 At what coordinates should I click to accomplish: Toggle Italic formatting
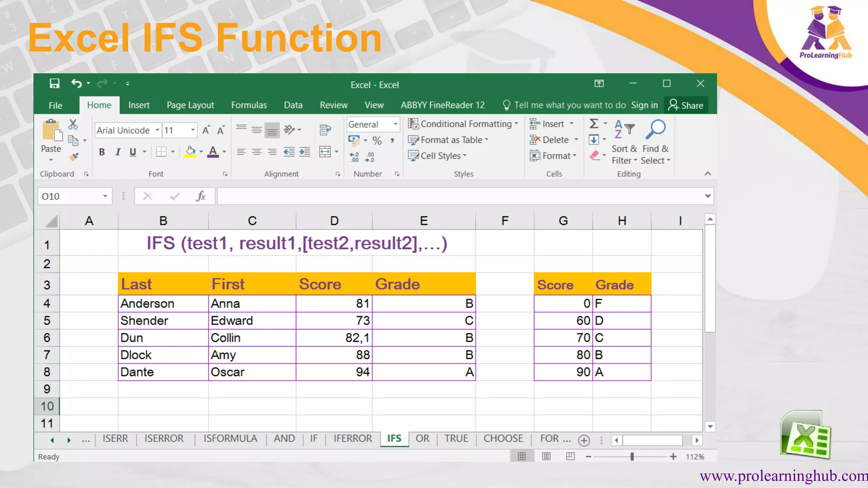(x=118, y=152)
